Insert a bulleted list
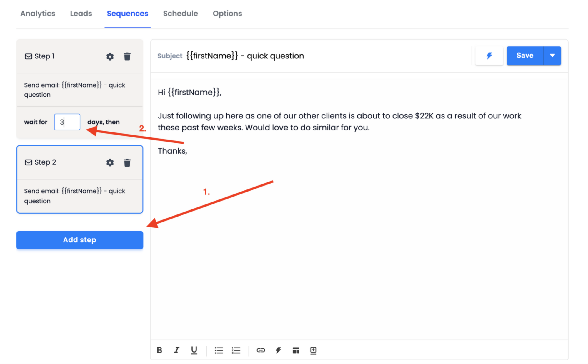The height and width of the screenshot is (364, 588). pos(219,350)
